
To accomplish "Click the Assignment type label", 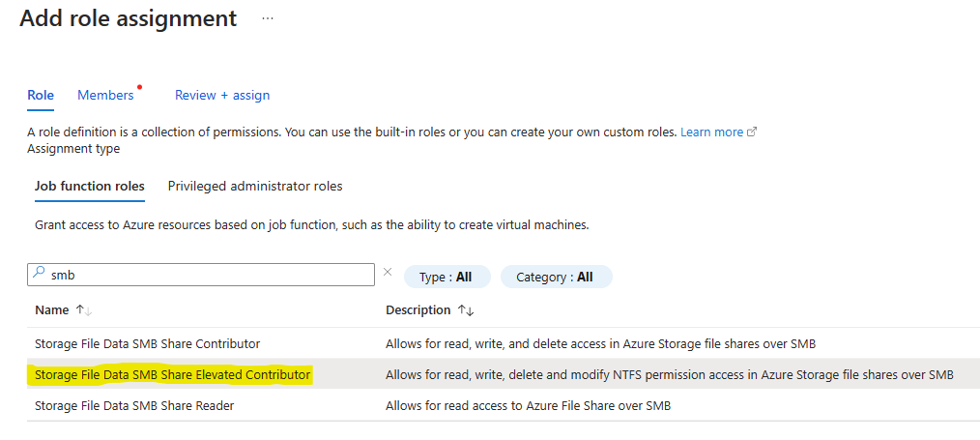I will [x=73, y=149].
